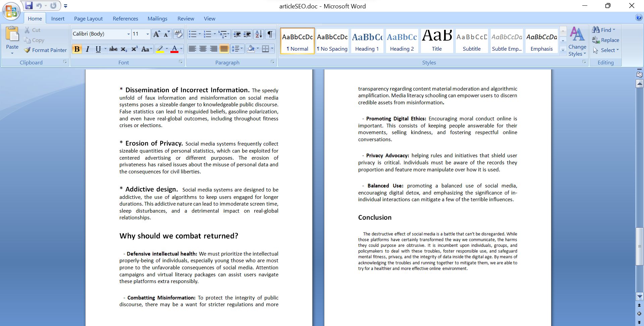Apply the No Spacing style
Screen dimensions: 644x326
pyautogui.click(x=332, y=41)
